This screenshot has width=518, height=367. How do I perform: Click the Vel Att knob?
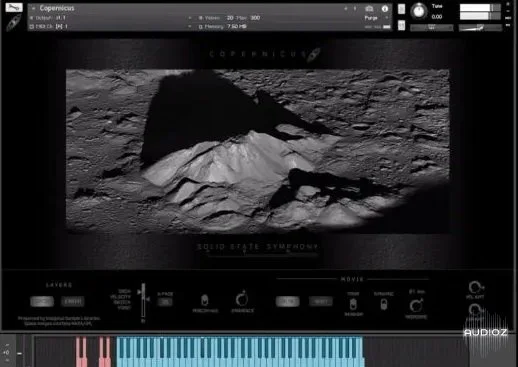tap(475, 287)
